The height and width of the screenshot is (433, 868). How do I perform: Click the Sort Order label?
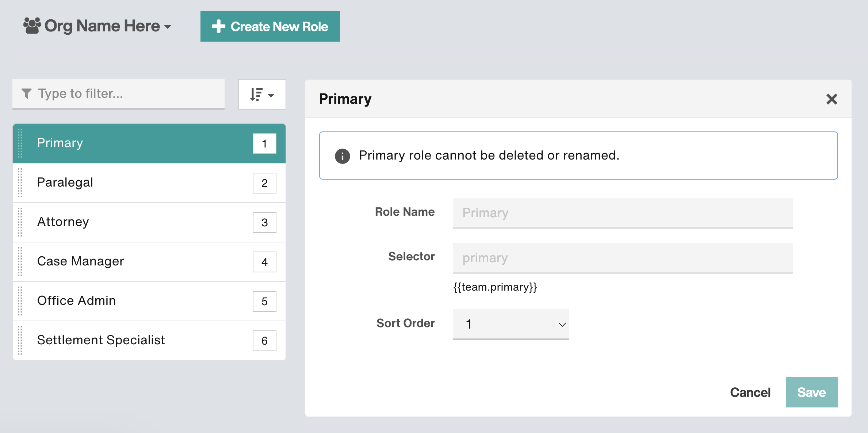coord(405,323)
